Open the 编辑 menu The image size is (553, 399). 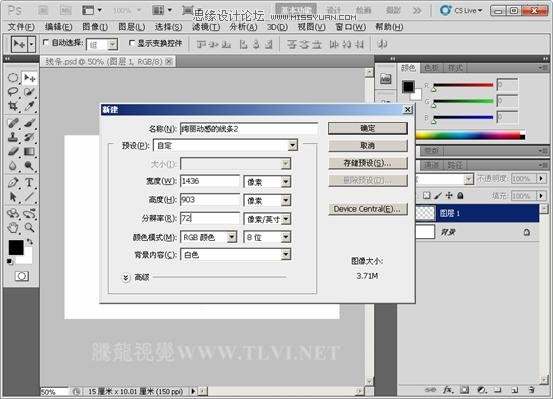click(x=58, y=27)
